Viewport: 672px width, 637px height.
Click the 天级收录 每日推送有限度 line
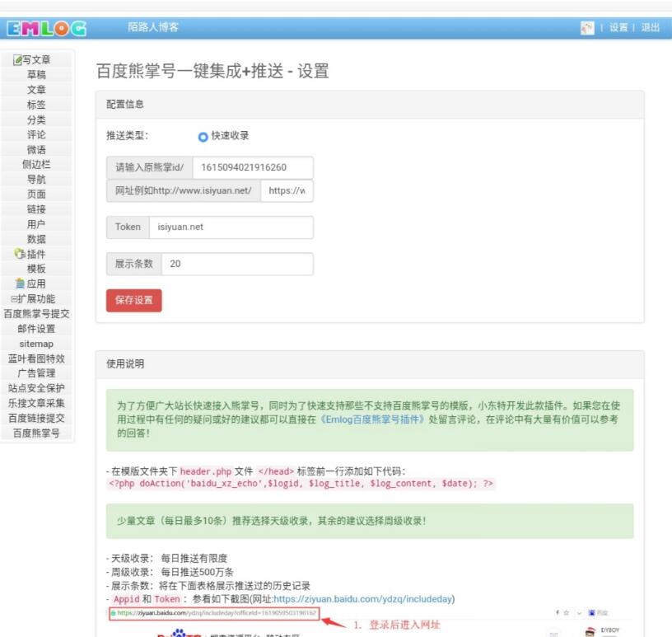click(167, 559)
